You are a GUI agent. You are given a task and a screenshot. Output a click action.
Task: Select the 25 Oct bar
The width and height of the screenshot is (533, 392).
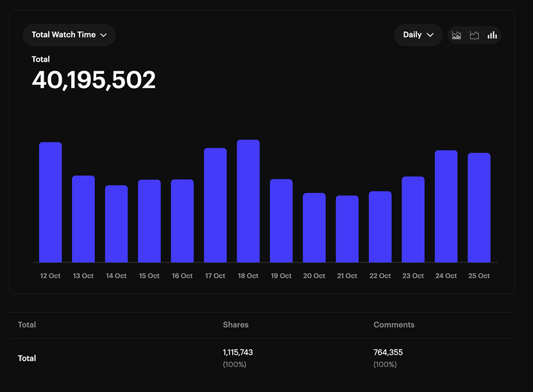click(479, 207)
